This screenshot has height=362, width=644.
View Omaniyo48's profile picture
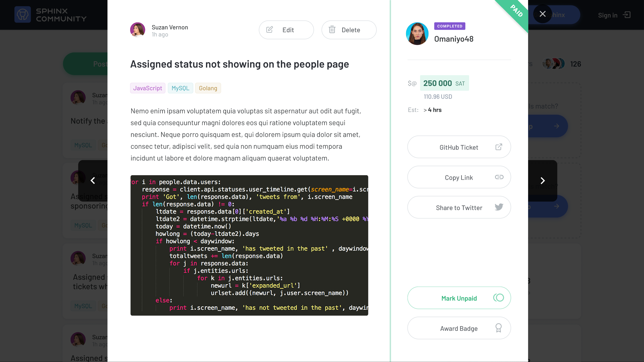417,33
